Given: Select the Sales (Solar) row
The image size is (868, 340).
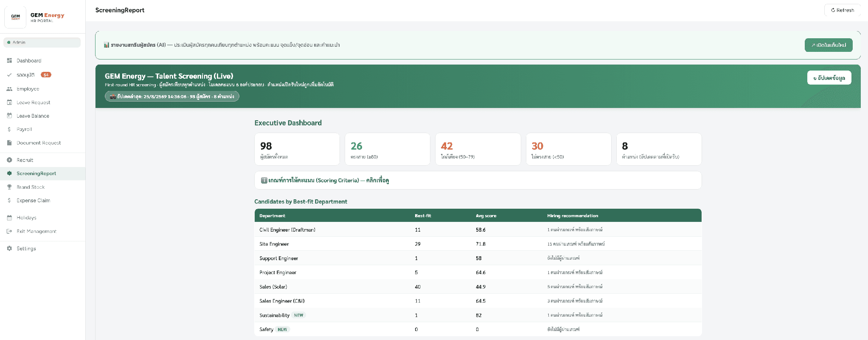Looking at the screenshot, I should 478,286.
